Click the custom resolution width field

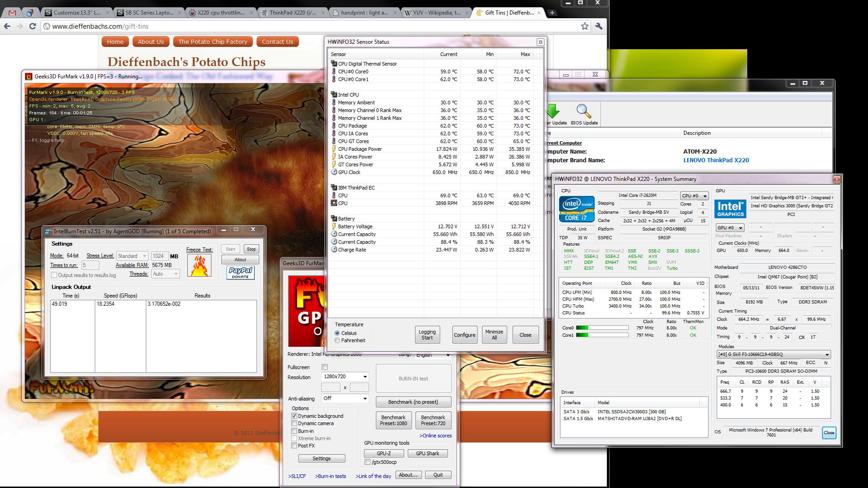(331, 387)
